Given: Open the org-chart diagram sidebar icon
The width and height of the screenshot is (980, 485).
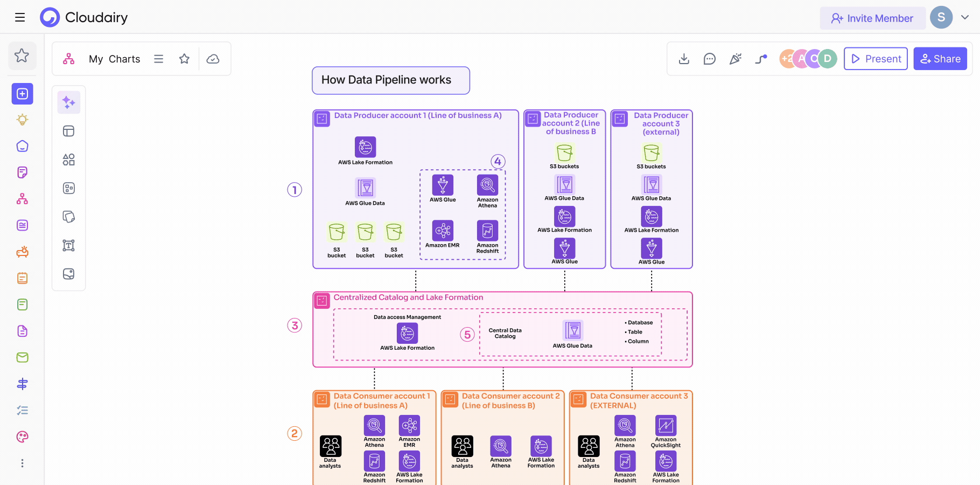Looking at the screenshot, I should pyautogui.click(x=23, y=199).
